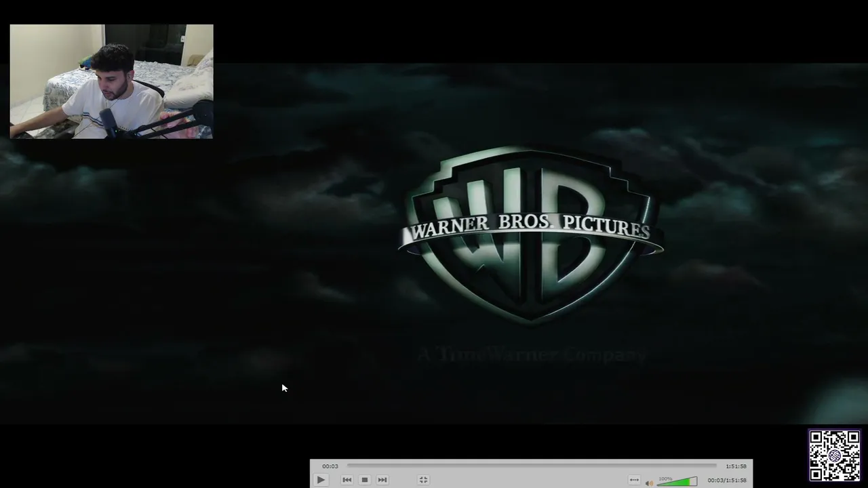Click the elapsed time 00:03 label
Screen dimensions: 868x488
coord(330,466)
